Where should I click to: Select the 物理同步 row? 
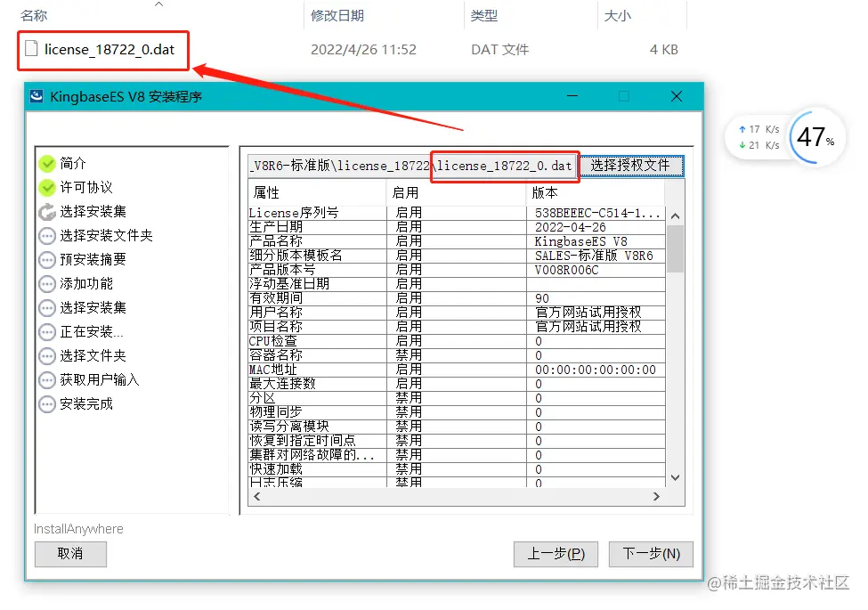point(457,412)
